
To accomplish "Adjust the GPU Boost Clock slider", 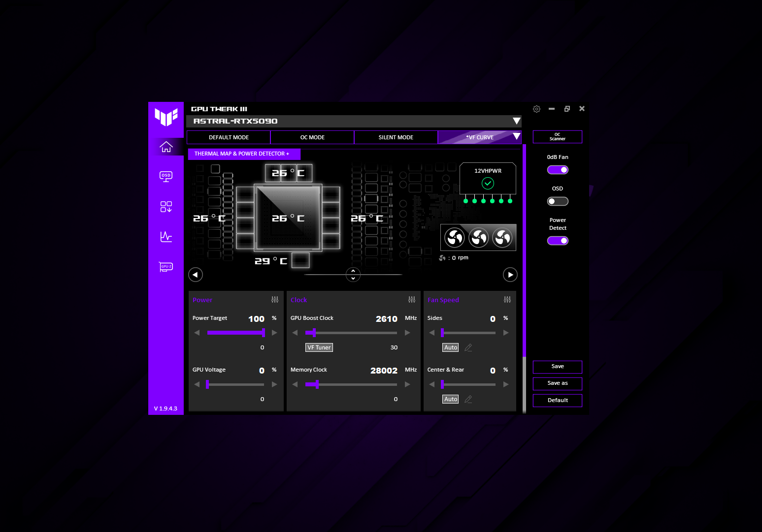I will [x=351, y=333].
